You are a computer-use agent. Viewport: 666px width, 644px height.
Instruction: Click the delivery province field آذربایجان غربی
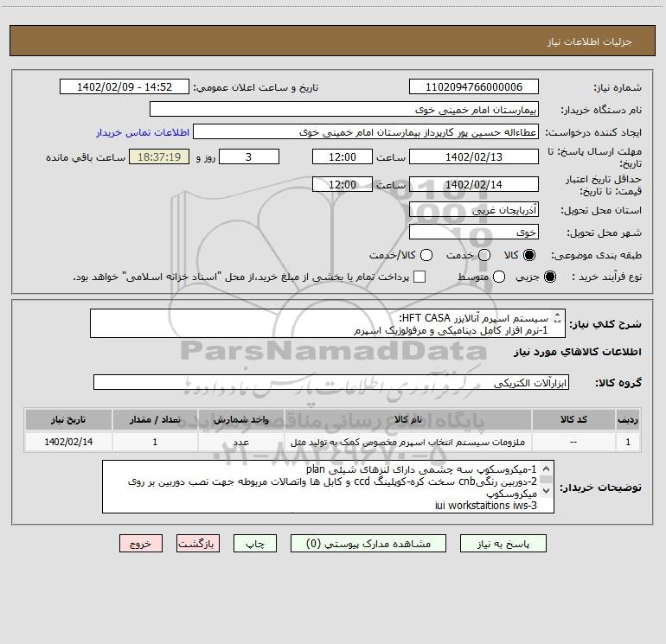coord(474,210)
